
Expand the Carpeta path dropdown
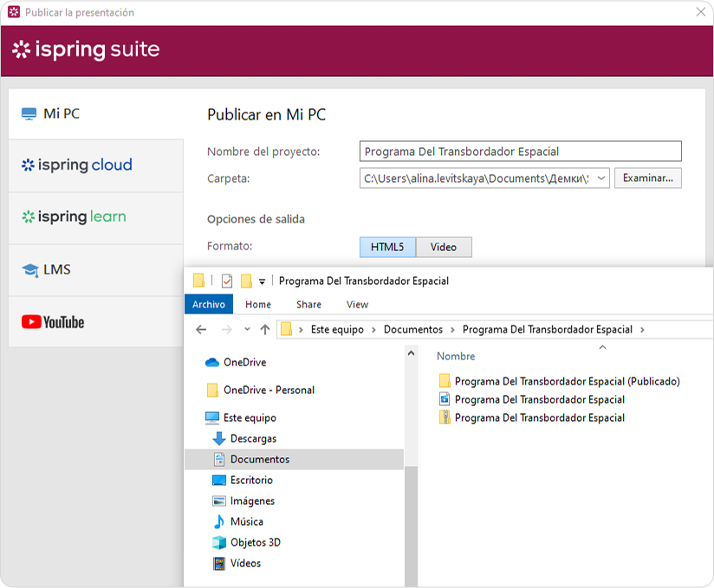(x=601, y=178)
